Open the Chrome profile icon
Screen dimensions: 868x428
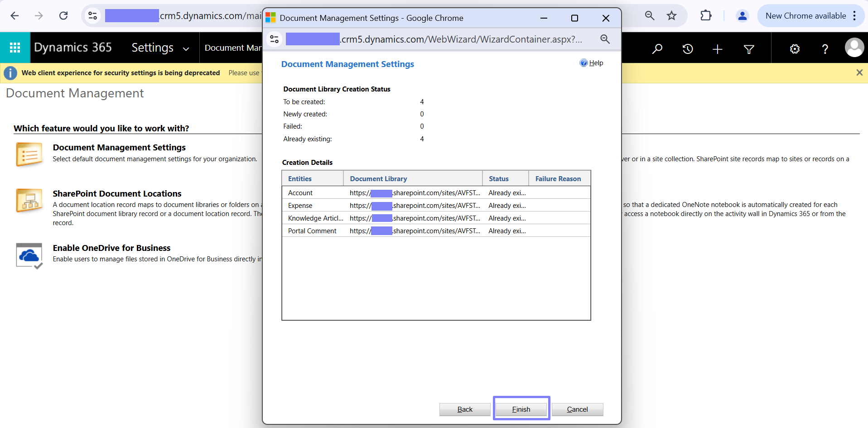point(742,16)
